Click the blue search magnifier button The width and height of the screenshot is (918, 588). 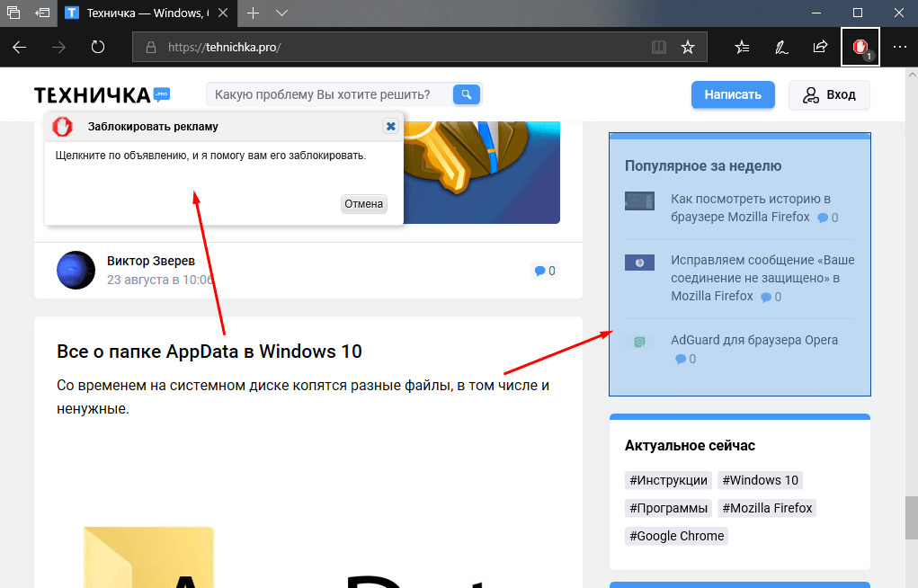pyautogui.click(x=467, y=94)
